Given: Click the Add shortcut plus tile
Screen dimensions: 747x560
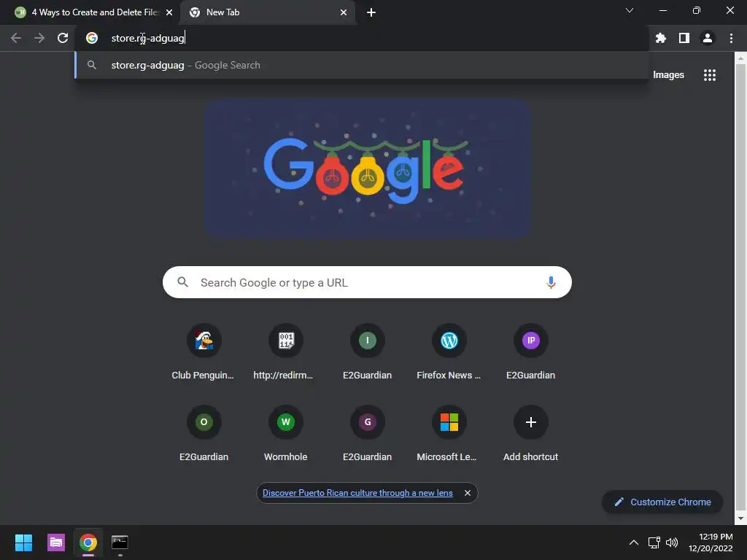Looking at the screenshot, I should click(531, 434).
